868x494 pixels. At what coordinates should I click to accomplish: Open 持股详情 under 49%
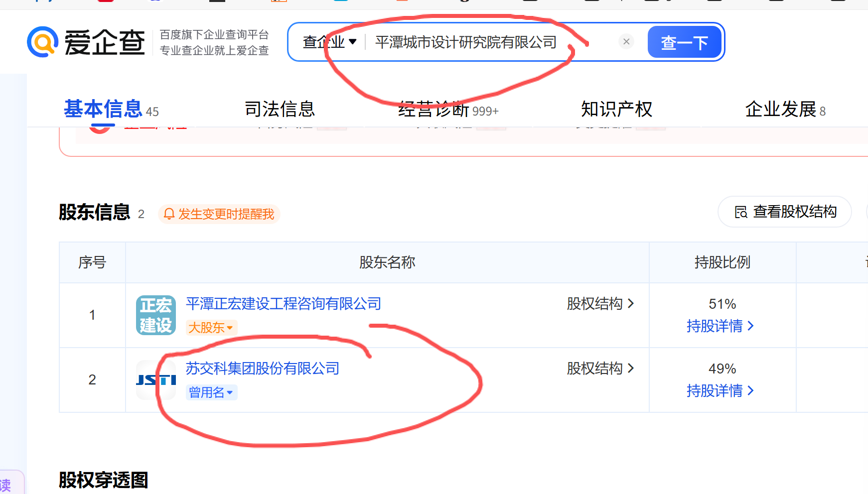720,390
